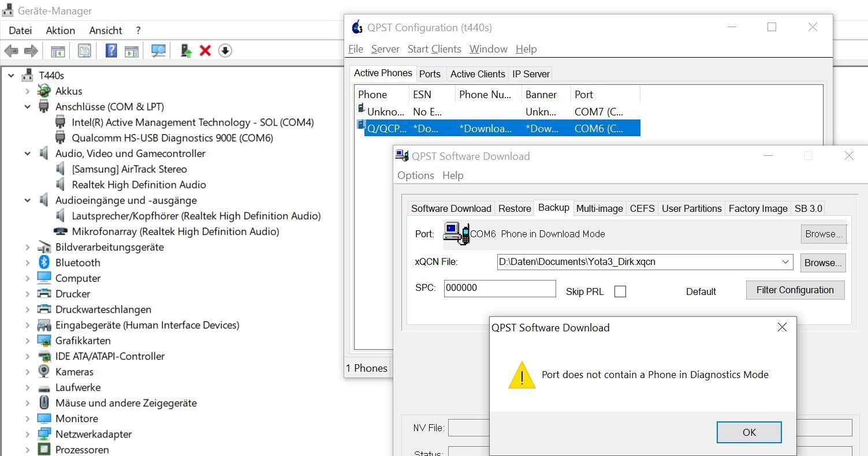Click the Laufwerke drive icon
The height and width of the screenshot is (456, 868).
(x=44, y=388)
